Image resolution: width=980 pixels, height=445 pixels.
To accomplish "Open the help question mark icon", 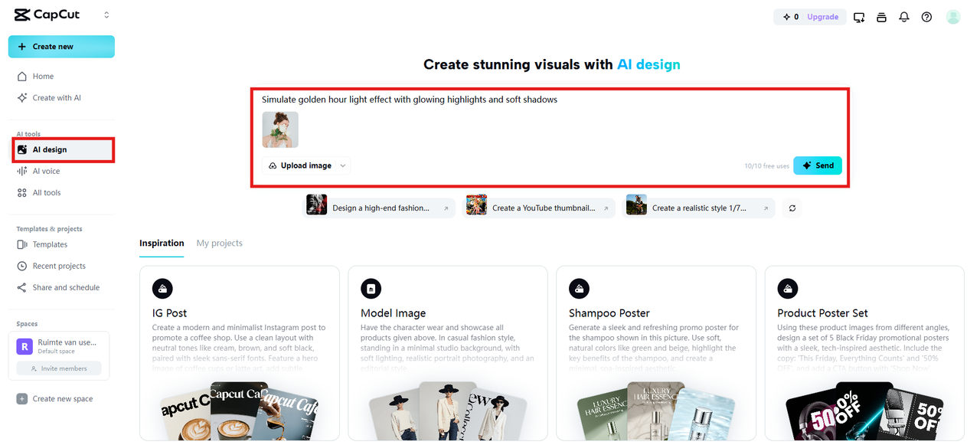I will pos(926,17).
